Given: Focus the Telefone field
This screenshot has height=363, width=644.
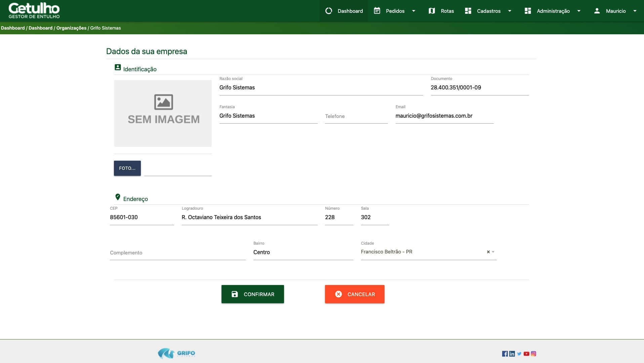Looking at the screenshot, I should point(356,116).
